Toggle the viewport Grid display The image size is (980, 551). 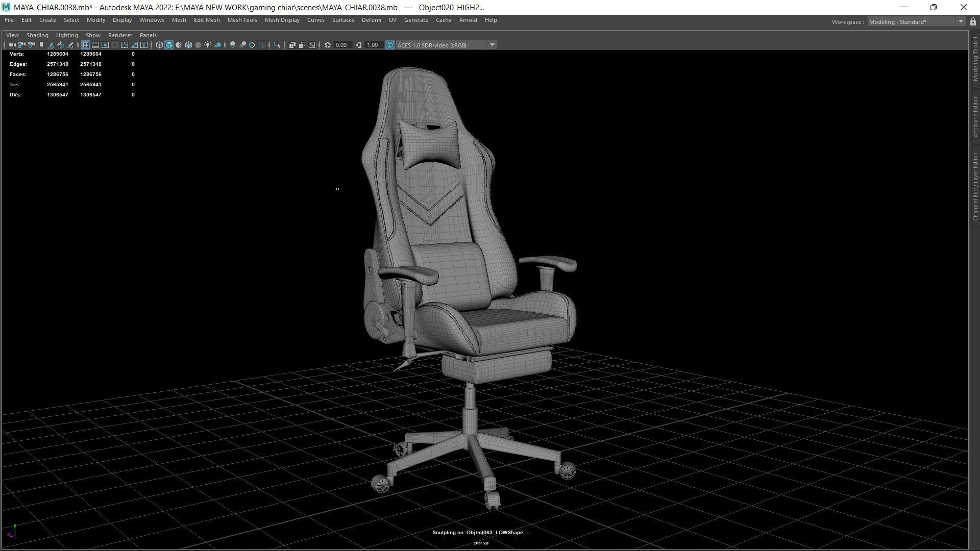click(86, 45)
